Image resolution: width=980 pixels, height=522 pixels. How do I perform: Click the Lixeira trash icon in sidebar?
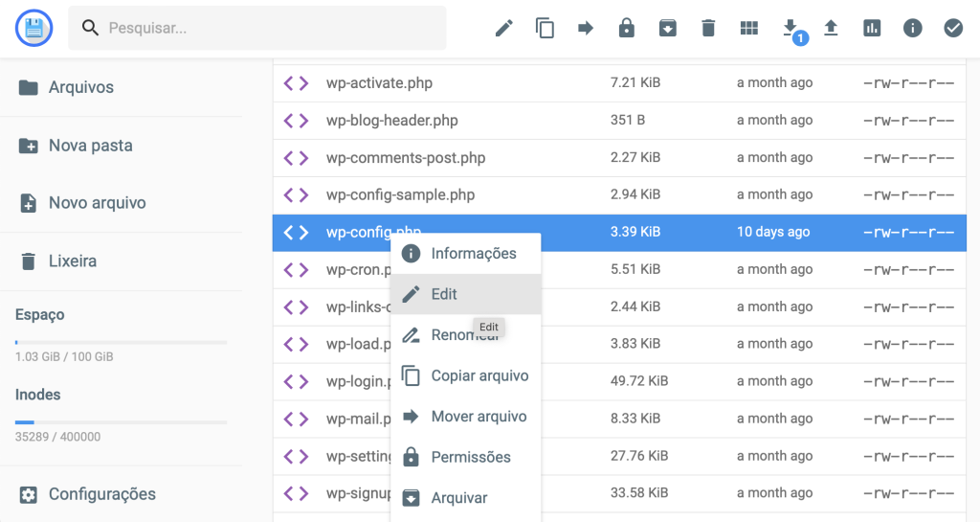(28, 261)
